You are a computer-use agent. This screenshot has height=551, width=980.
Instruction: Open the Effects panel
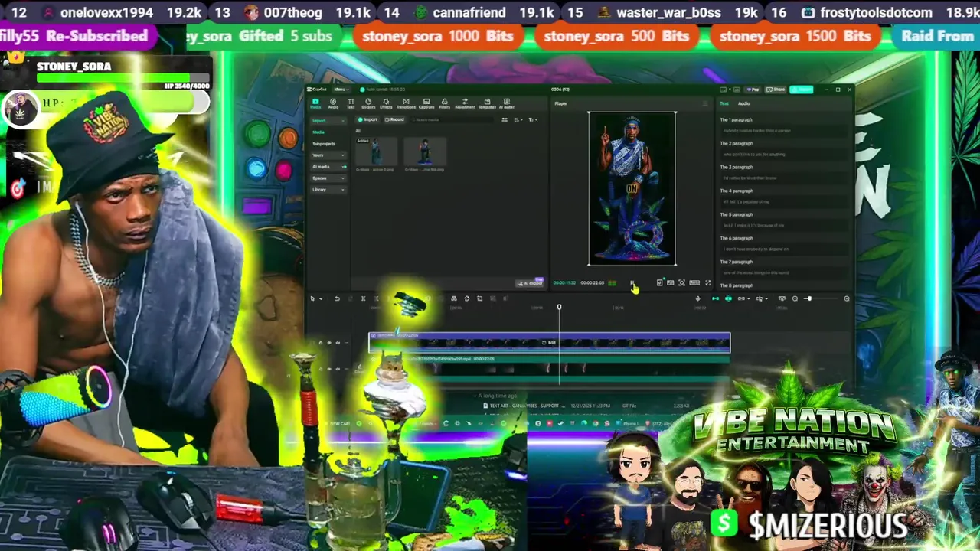coord(386,103)
